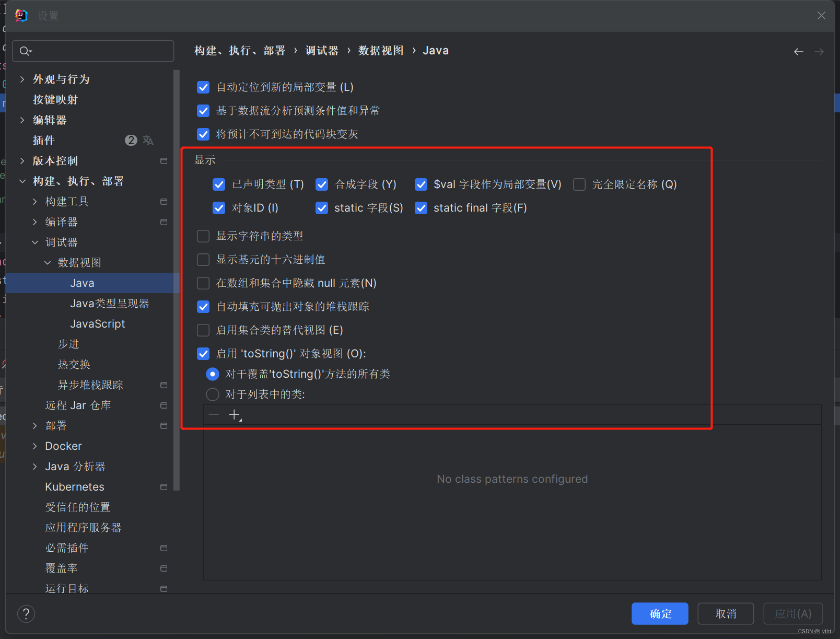The width and height of the screenshot is (840, 639).
Task: Click project-level icon beside 运行目标
Action: 164,589
